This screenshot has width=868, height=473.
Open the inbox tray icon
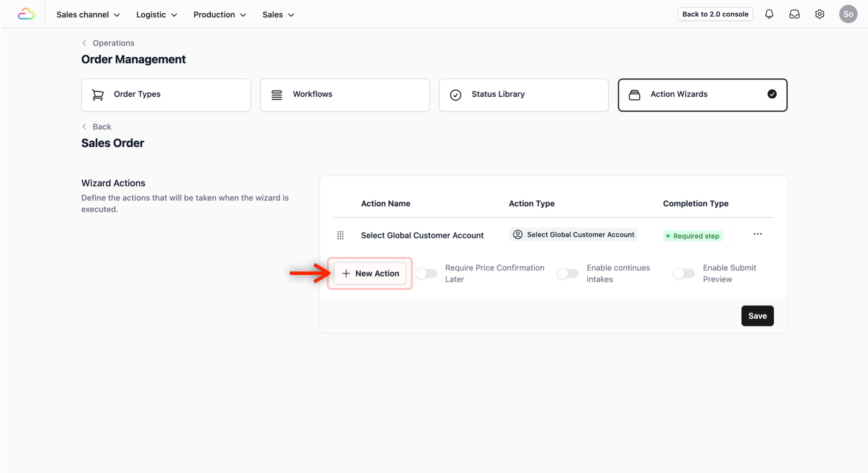(x=794, y=14)
